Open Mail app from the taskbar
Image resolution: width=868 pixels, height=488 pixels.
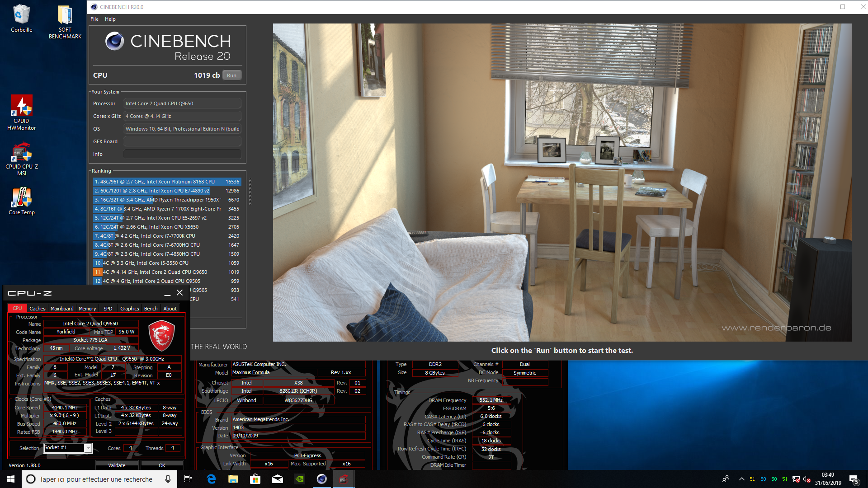(x=278, y=479)
